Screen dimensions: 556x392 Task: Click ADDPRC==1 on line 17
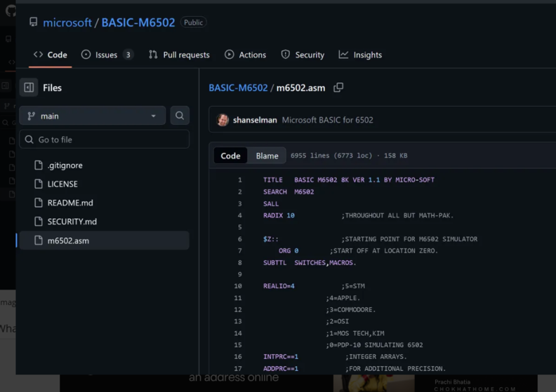(281, 368)
